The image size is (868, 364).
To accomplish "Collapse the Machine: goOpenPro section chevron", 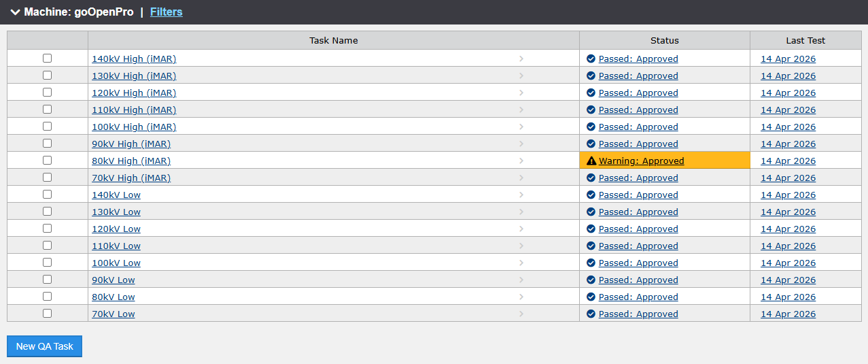I will click(15, 12).
